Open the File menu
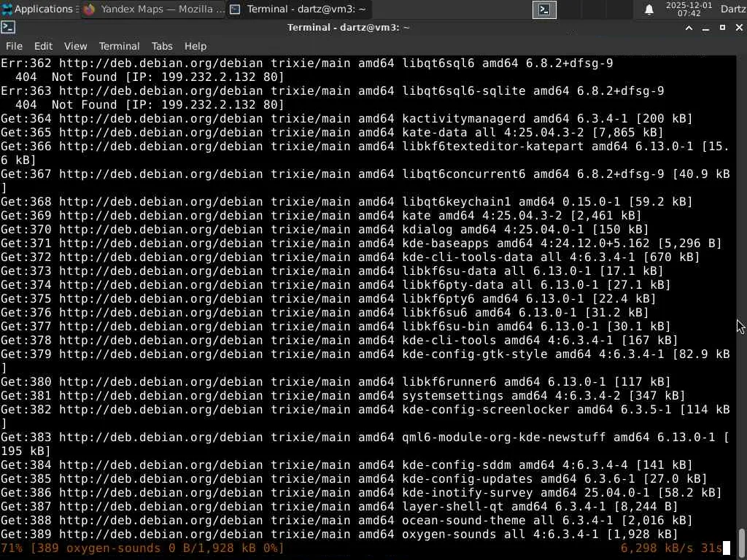This screenshot has height=560, width=747. (14, 46)
